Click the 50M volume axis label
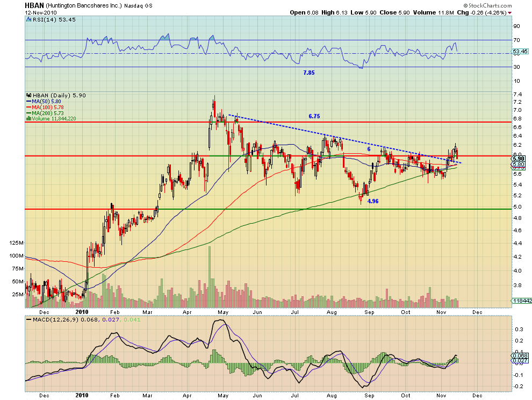This screenshot has height=400, width=532. (x=18, y=282)
